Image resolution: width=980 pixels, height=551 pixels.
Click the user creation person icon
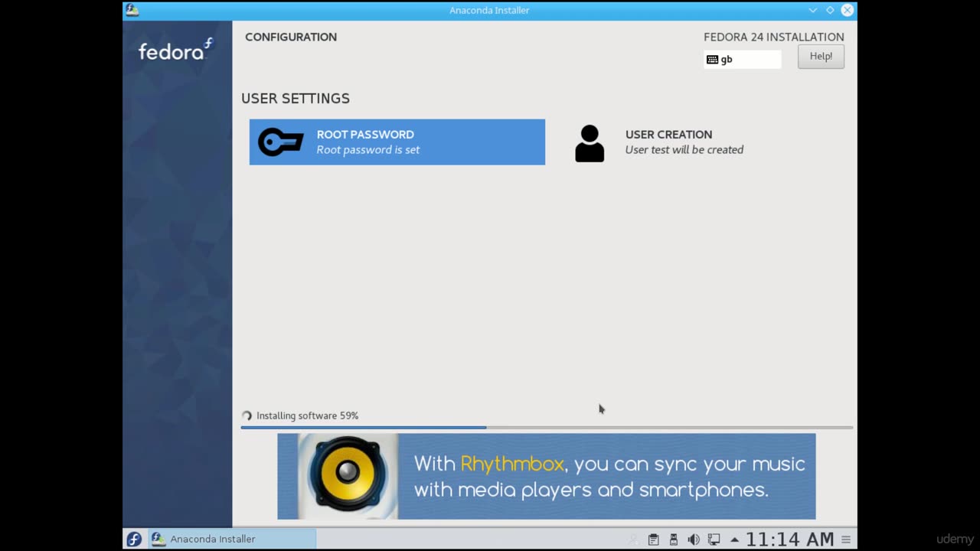click(x=590, y=143)
